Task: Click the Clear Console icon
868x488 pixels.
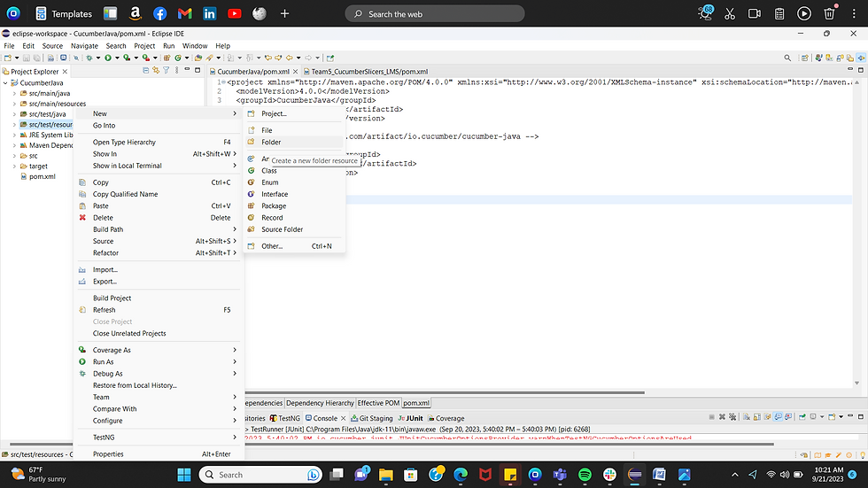Action: tap(746, 416)
